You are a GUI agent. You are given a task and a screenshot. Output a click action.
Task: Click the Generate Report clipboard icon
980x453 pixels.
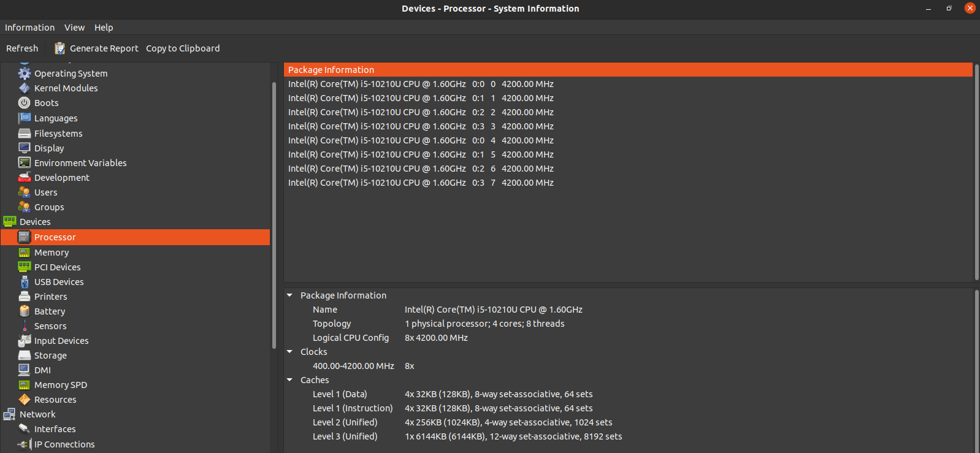tap(59, 48)
